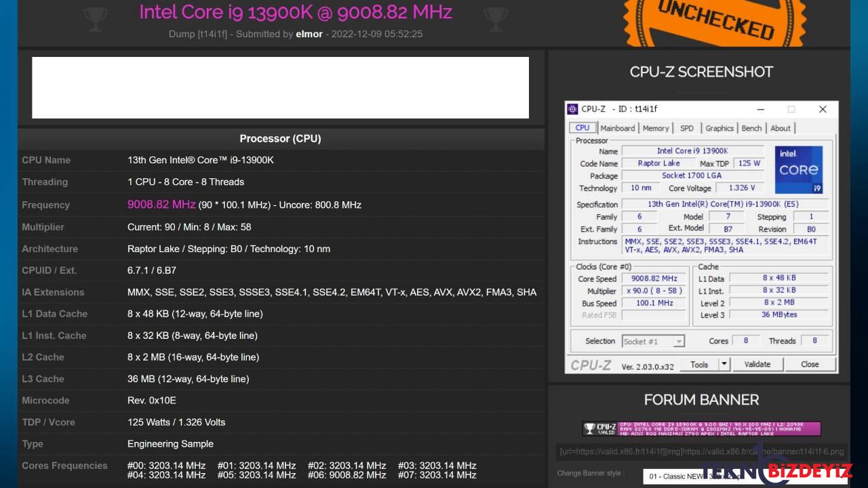Viewport: 868px width, 488px height.
Task: Open the Selection Socket #1 dropdown
Action: (x=653, y=342)
